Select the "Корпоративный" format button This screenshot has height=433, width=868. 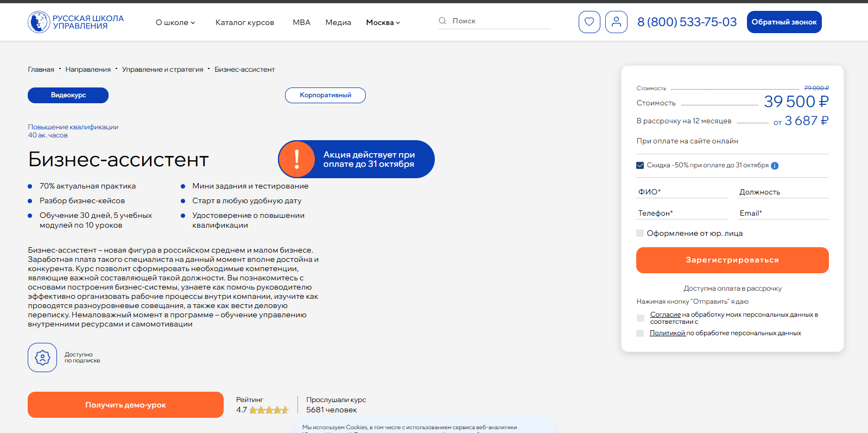[x=325, y=95]
